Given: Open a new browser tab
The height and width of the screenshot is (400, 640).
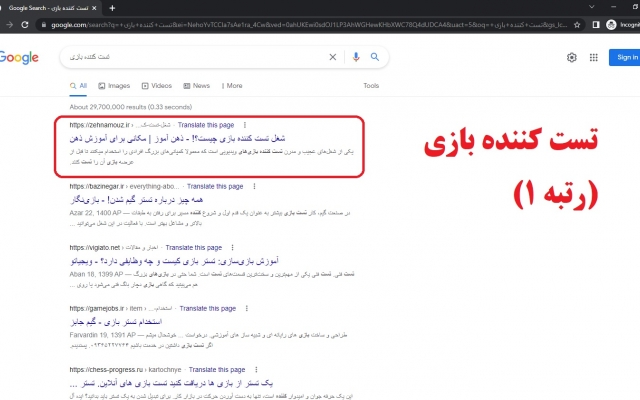Looking at the screenshot, I should tap(112, 8).
